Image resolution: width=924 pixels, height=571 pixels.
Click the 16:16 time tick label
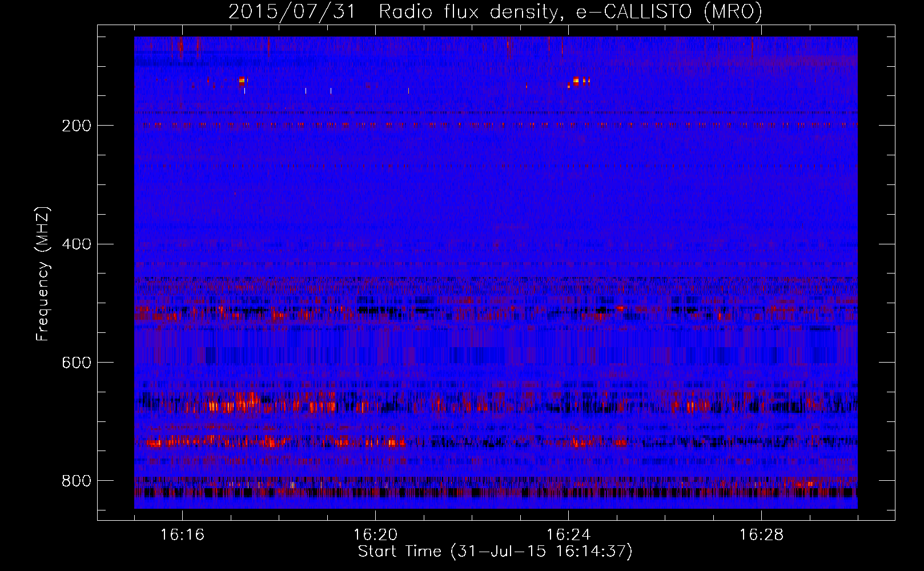[182, 535]
